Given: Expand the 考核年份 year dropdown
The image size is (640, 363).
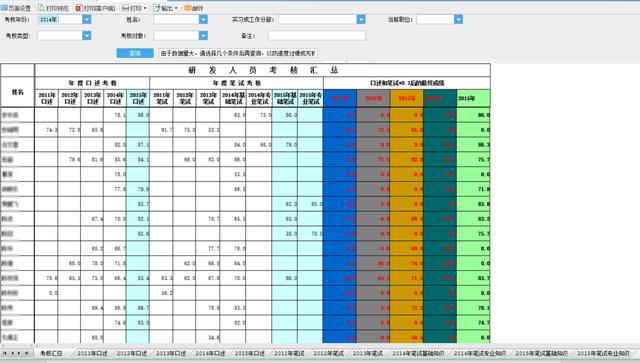Looking at the screenshot, I should tap(87, 19).
